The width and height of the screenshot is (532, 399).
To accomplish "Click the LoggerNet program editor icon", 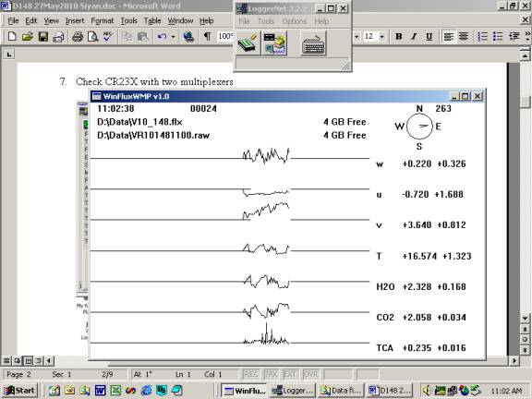I will click(x=274, y=43).
